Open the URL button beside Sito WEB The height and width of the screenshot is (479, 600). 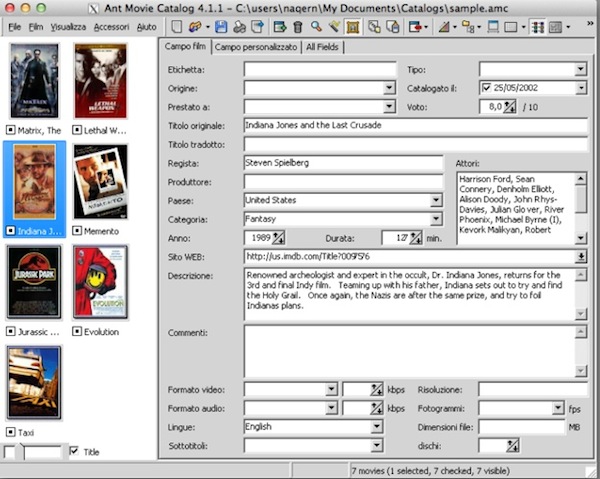pos(581,256)
